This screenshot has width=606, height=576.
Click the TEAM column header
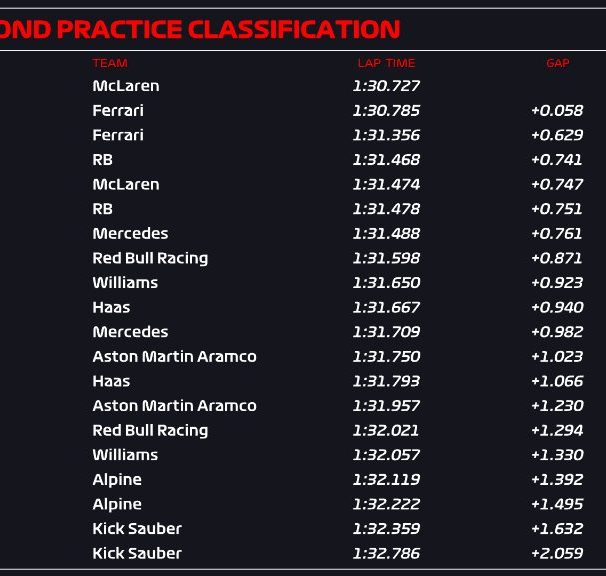(110, 63)
